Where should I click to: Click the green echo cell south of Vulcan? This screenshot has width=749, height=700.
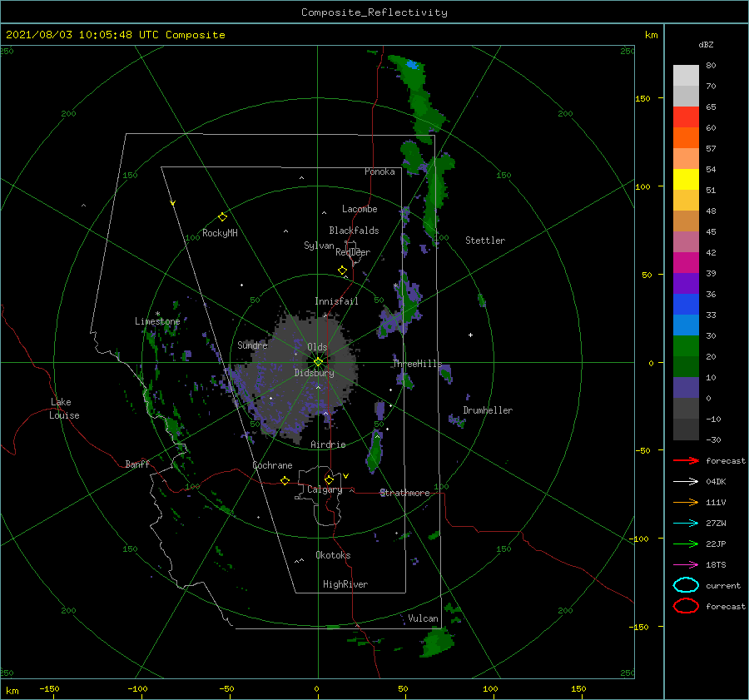click(437, 642)
